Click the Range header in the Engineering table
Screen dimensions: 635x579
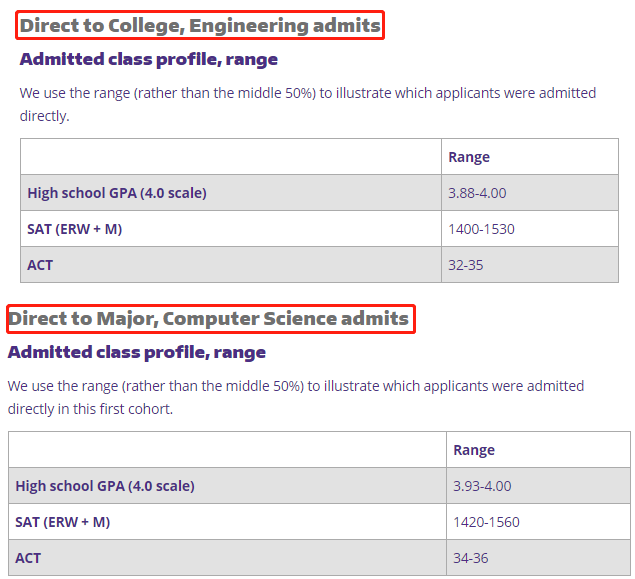468,157
